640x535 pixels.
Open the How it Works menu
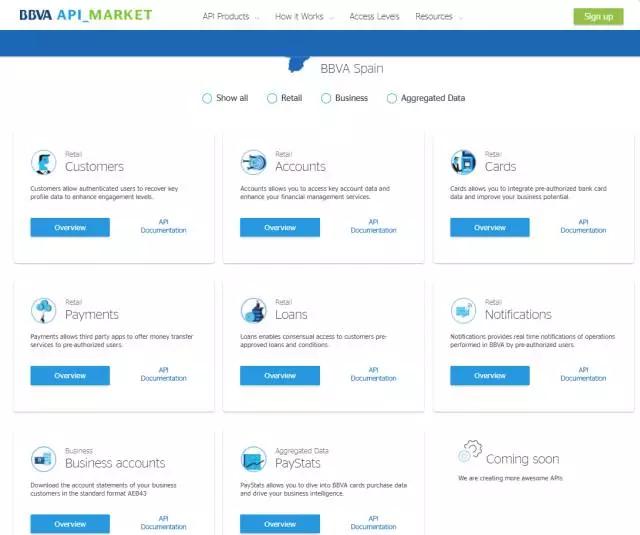click(x=299, y=16)
